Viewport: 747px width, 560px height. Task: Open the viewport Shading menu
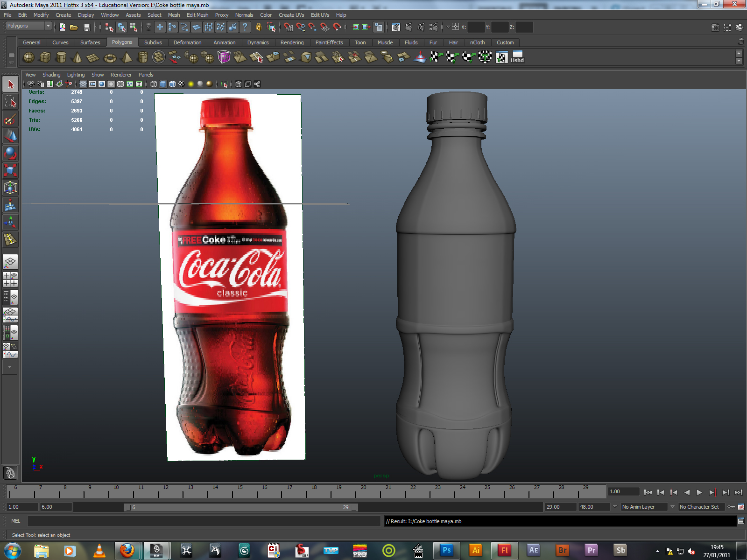[x=51, y=75]
